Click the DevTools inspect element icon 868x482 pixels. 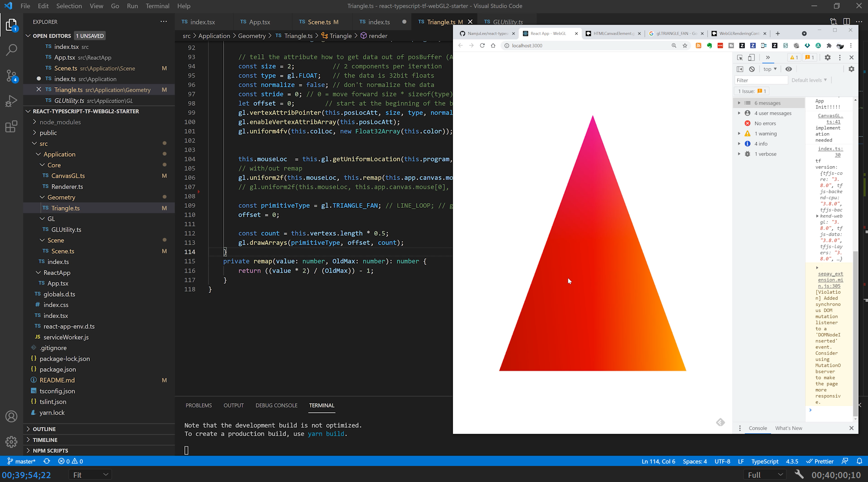tap(740, 57)
